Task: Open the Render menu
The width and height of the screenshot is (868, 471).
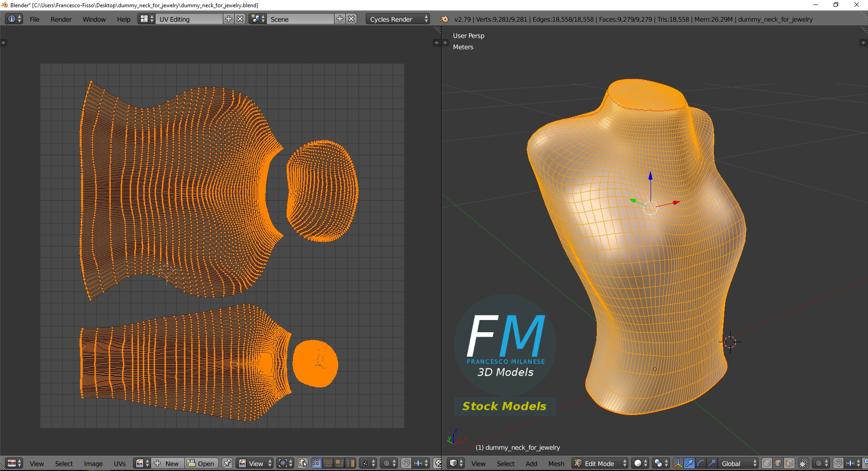Action: pos(61,19)
